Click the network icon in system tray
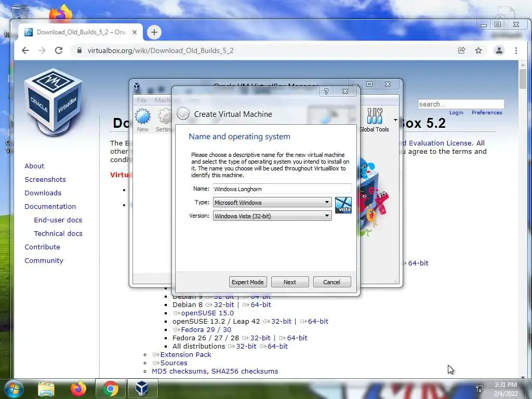The width and height of the screenshot is (532, 399). tap(480, 389)
